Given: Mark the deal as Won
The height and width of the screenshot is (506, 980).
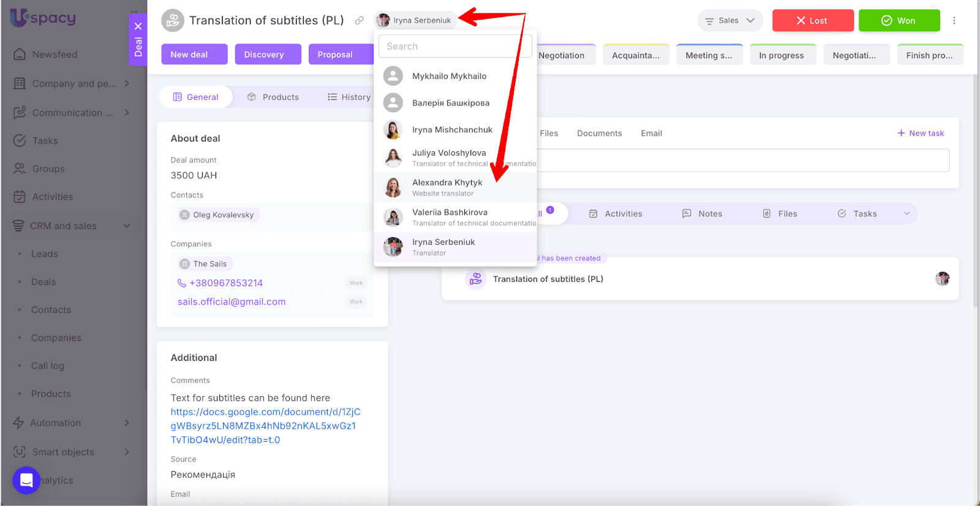Looking at the screenshot, I should coord(899,21).
